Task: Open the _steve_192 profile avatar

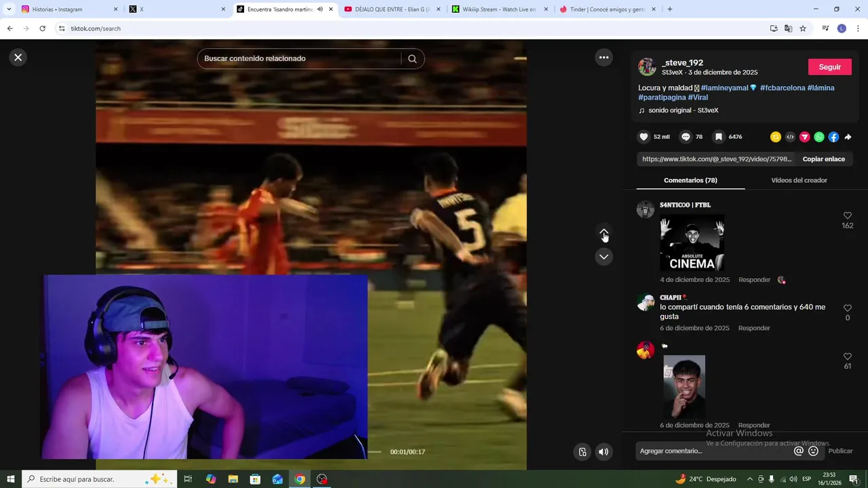Action: click(x=647, y=67)
